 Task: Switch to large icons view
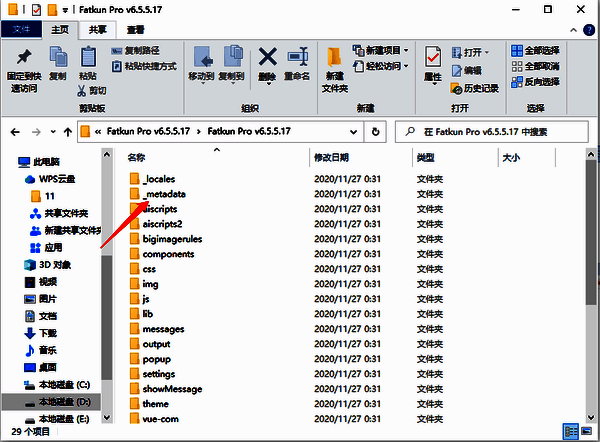pos(587,432)
